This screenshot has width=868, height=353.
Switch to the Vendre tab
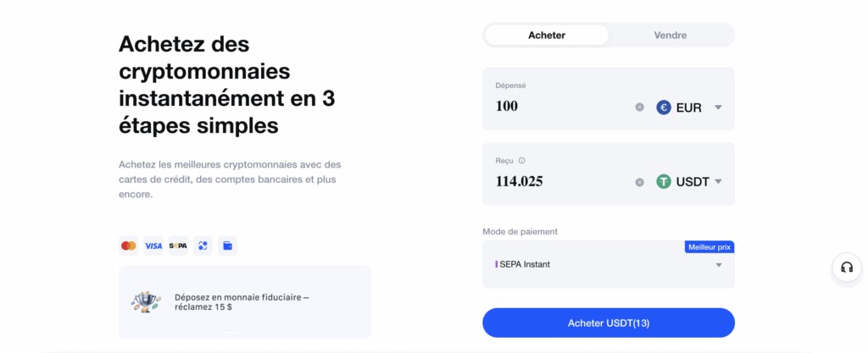[670, 36]
